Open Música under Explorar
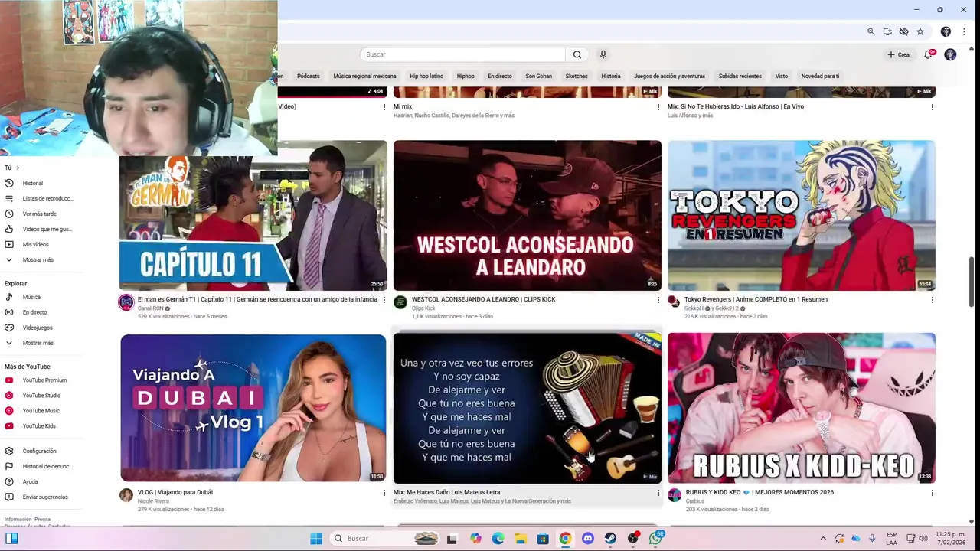Image resolution: width=980 pixels, height=551 pixels. (31, 297)
